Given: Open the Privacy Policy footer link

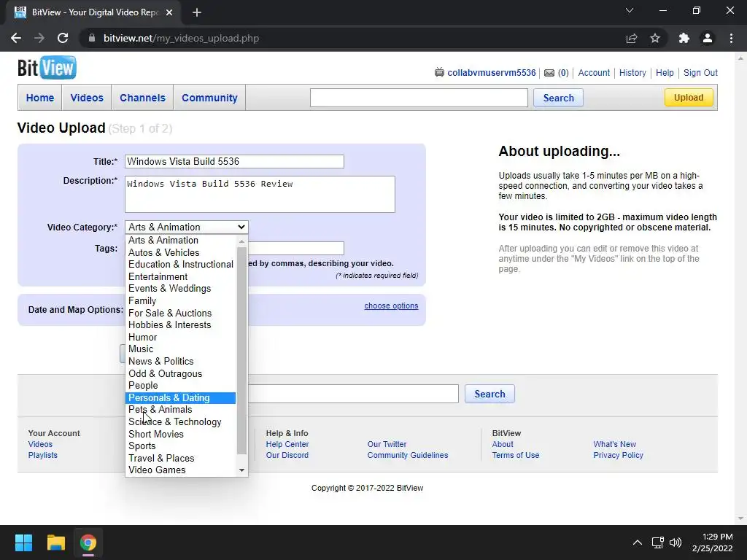Looking at the screenshot, I should click(618, 455).
